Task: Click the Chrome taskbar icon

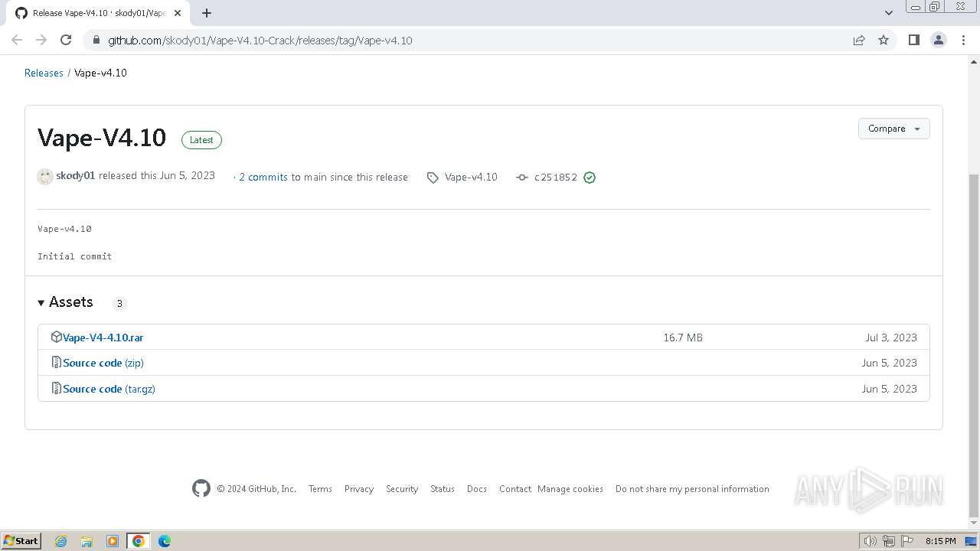Action: (139, 541)
